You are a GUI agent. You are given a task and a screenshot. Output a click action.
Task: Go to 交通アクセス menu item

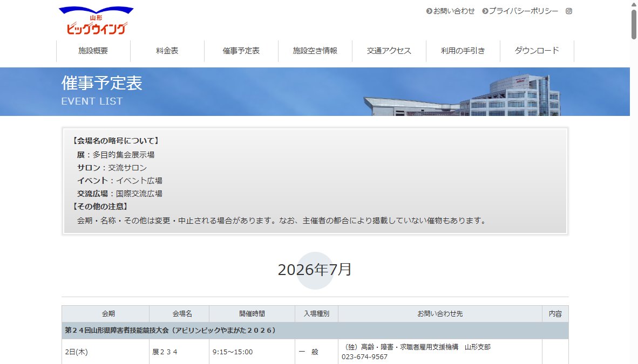(x=389, y=51)
